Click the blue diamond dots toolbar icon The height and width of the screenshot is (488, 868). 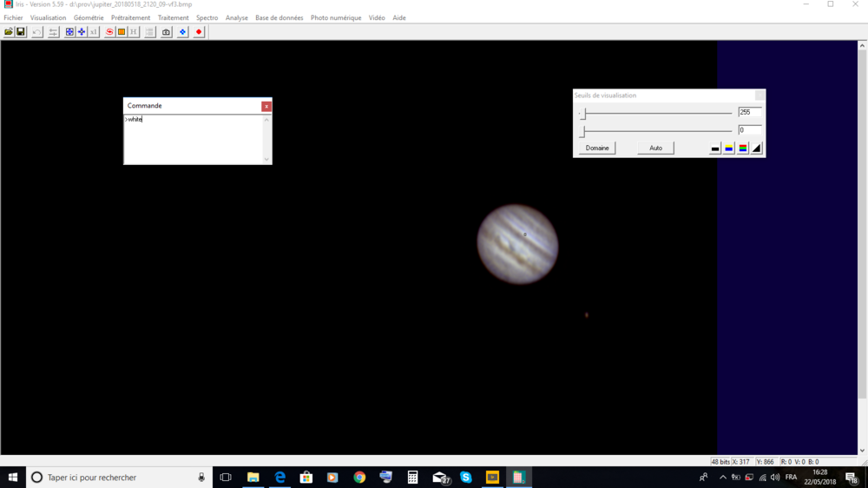click(182, 32)
